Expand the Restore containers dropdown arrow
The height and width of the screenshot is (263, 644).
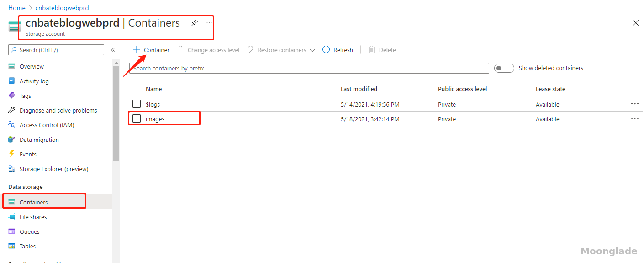coord(312,50)
